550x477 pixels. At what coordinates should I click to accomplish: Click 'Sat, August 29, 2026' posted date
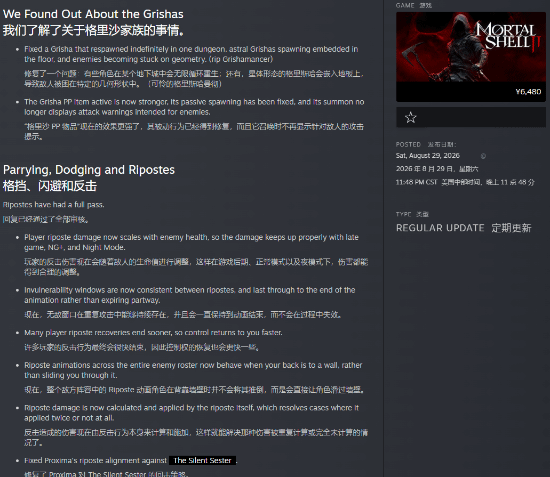pyautogui.click(x=428, y=156)
